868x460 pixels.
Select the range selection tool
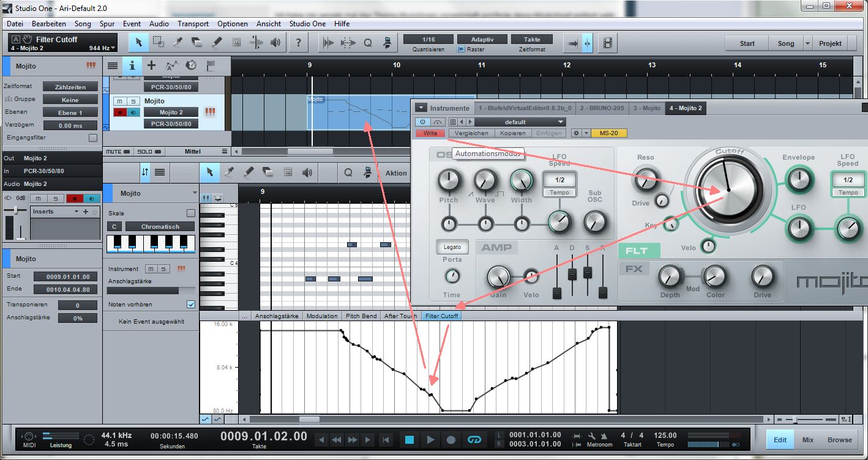click(x=159, y=42)
